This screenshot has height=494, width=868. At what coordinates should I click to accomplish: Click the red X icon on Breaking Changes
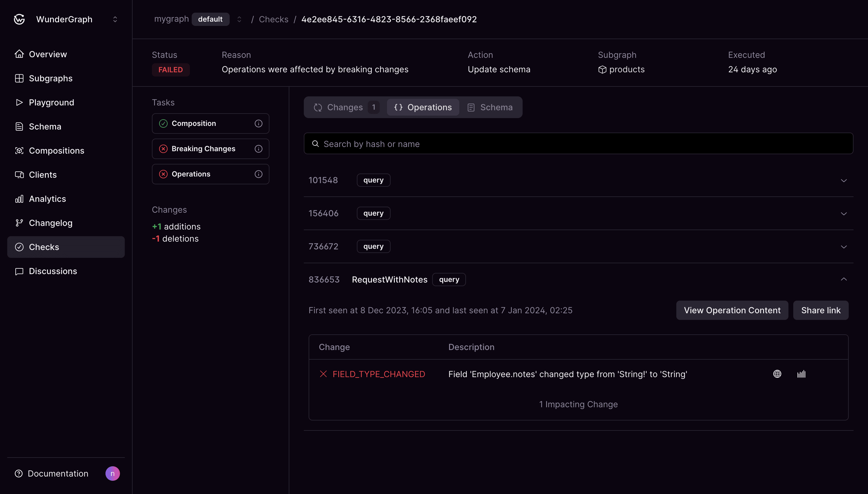pos(163,149)
